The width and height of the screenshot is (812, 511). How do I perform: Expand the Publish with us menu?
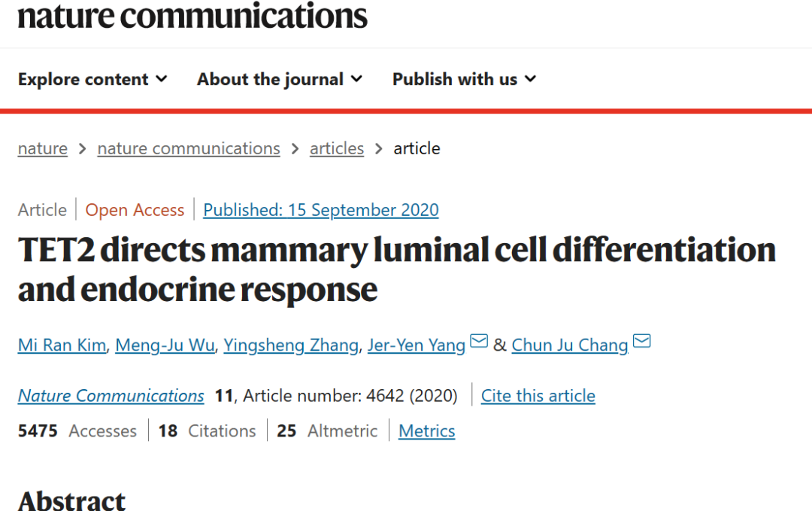click(465, 79)
